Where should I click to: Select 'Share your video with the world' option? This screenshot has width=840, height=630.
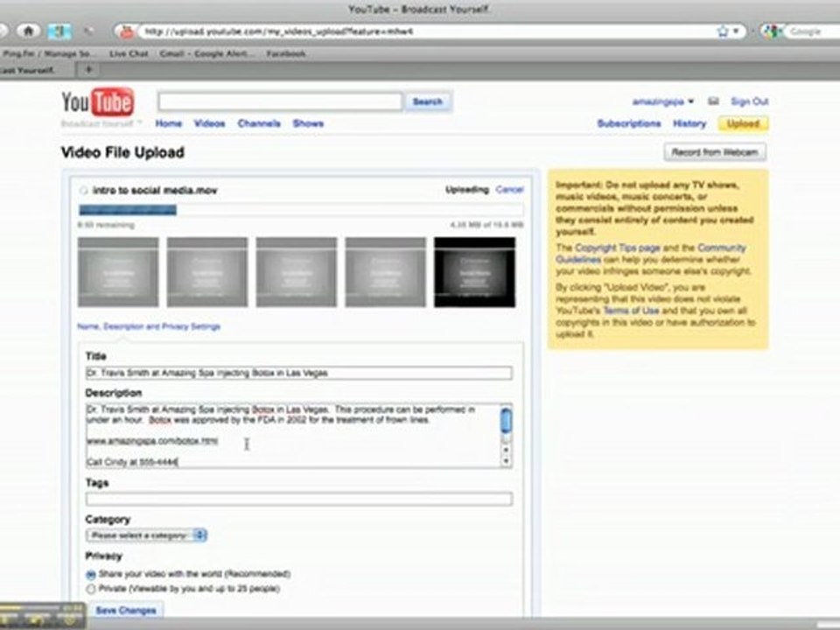coord(91,575)
